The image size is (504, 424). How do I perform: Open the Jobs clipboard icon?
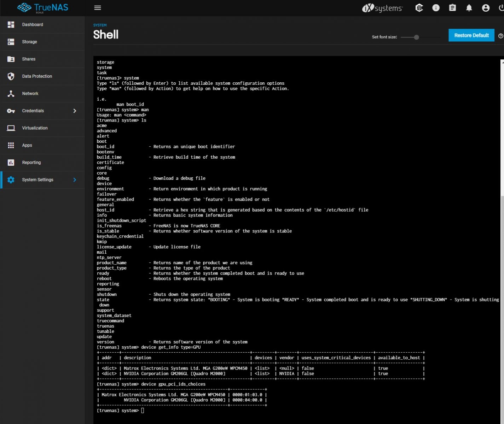coord(452,8)
